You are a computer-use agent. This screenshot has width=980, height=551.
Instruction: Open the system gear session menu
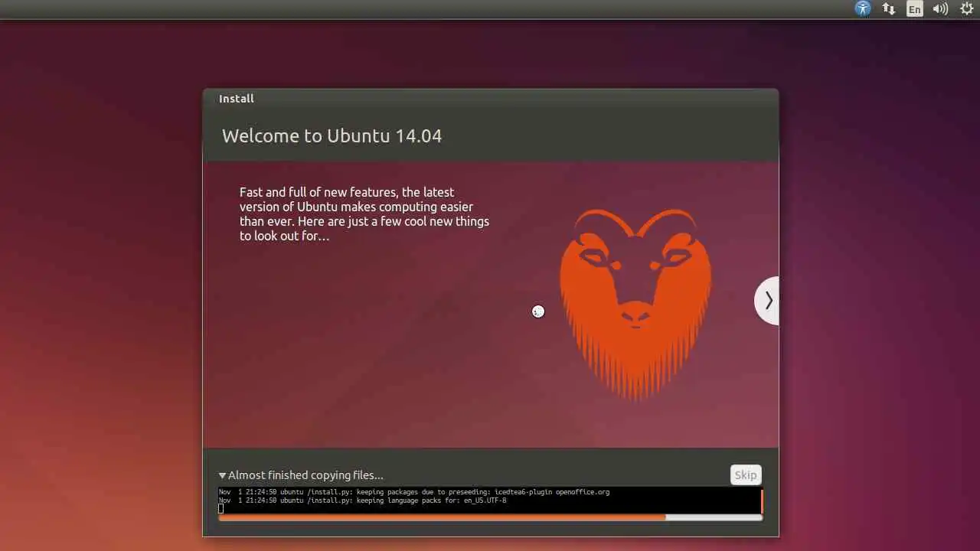pyautogui.click(x=967, y=8)
